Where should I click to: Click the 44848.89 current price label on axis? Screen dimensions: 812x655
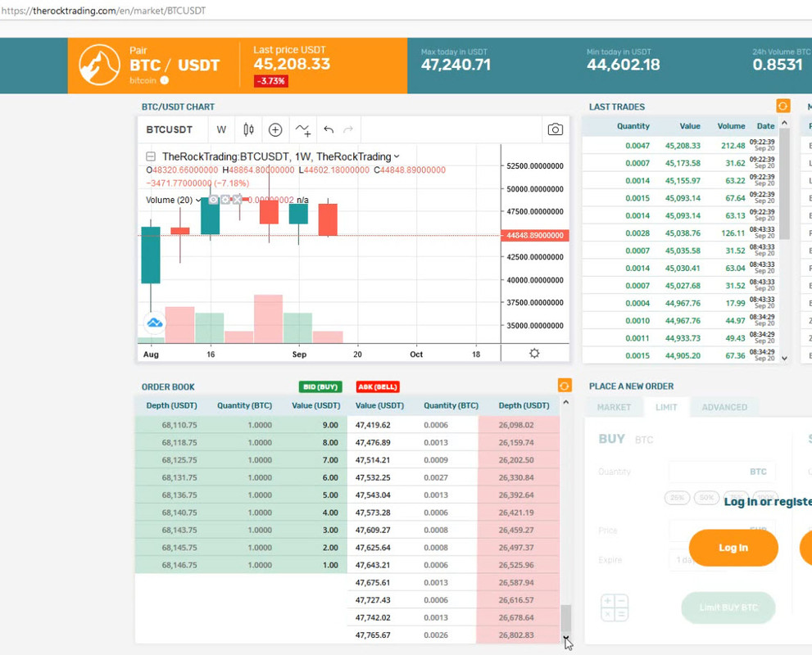[x=535, y=236]
